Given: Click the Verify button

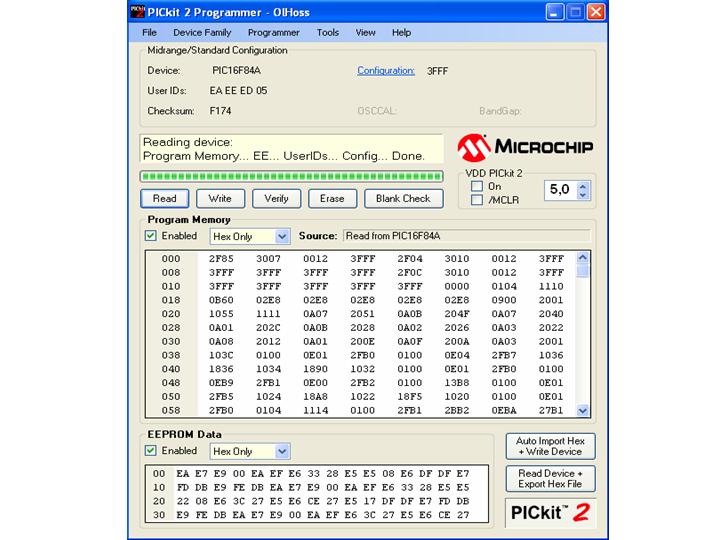Looking at the screenshot, I should pos(276,198).
